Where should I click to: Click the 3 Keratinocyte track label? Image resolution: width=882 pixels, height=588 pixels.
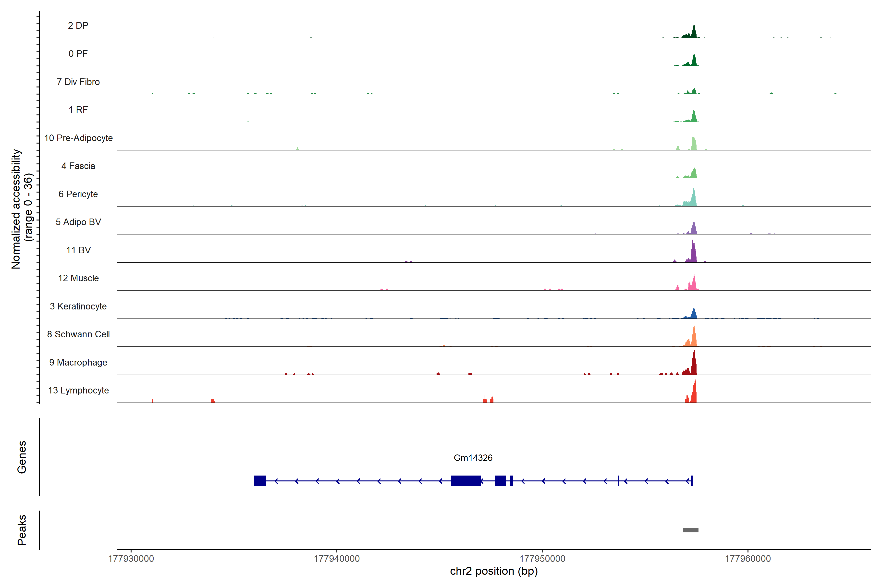78,306
